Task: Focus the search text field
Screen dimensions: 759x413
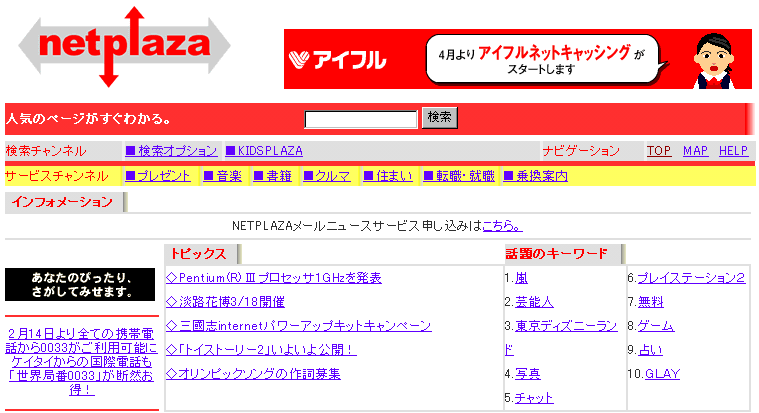Action: pos(361,119)
